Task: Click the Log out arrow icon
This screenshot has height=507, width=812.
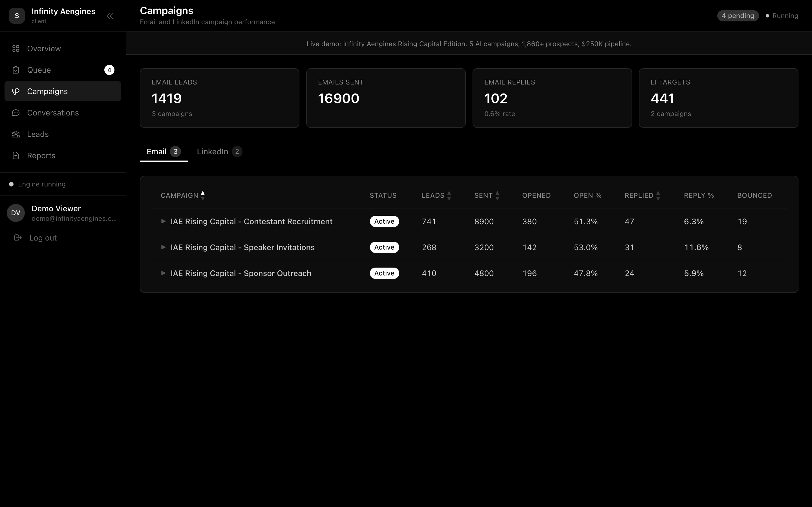Action: click(18, 238)
